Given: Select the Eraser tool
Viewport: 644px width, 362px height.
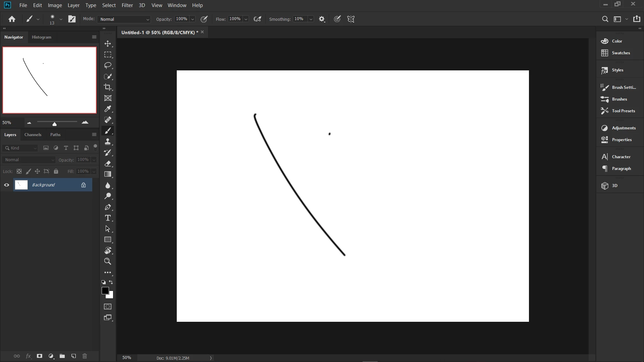Looking at the screenshot, I should coord(108,164).
